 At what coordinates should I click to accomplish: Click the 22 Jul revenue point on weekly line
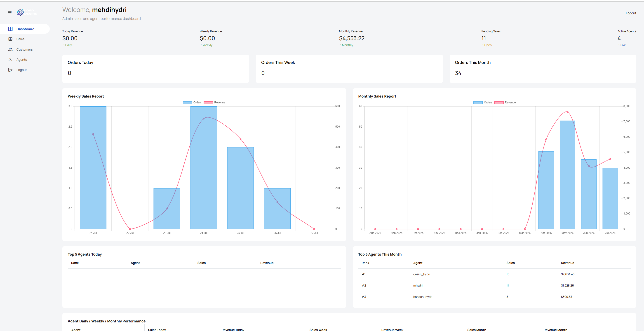[130, 229]
